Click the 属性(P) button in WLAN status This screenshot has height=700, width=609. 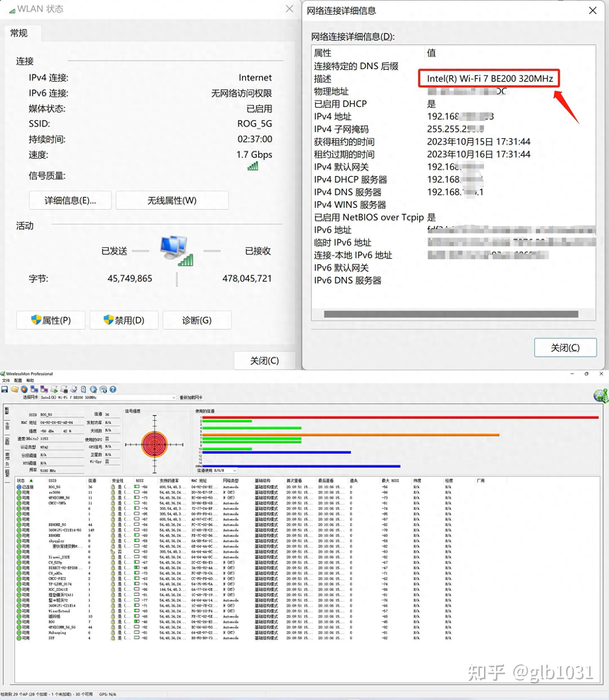pos(51,320)
